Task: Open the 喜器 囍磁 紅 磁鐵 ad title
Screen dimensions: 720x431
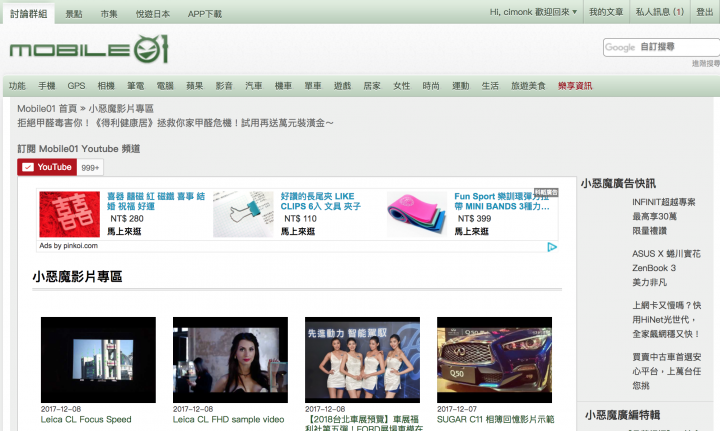Action: coord(156,201)
